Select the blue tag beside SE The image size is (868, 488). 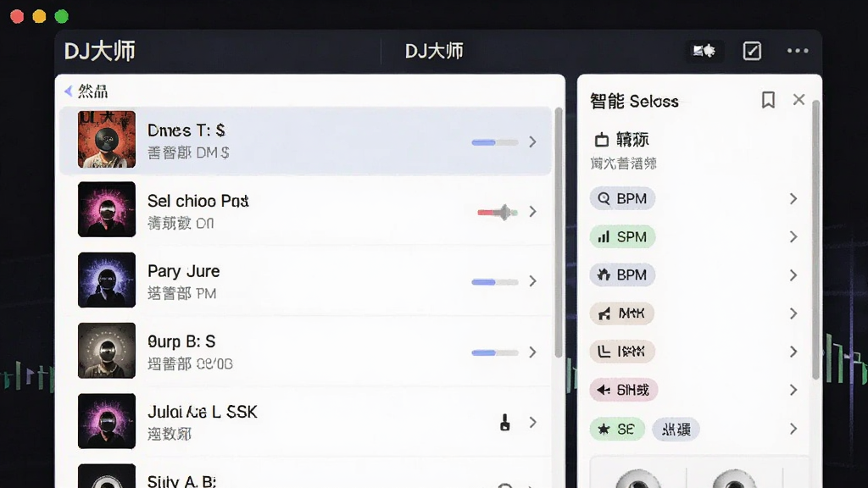tap(676, 430)
